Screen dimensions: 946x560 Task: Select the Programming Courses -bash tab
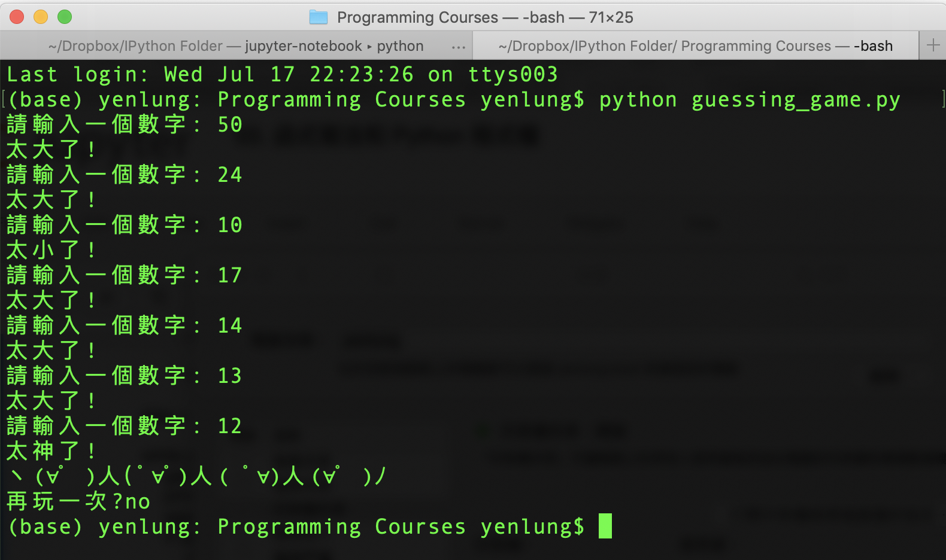pos(695,46)
